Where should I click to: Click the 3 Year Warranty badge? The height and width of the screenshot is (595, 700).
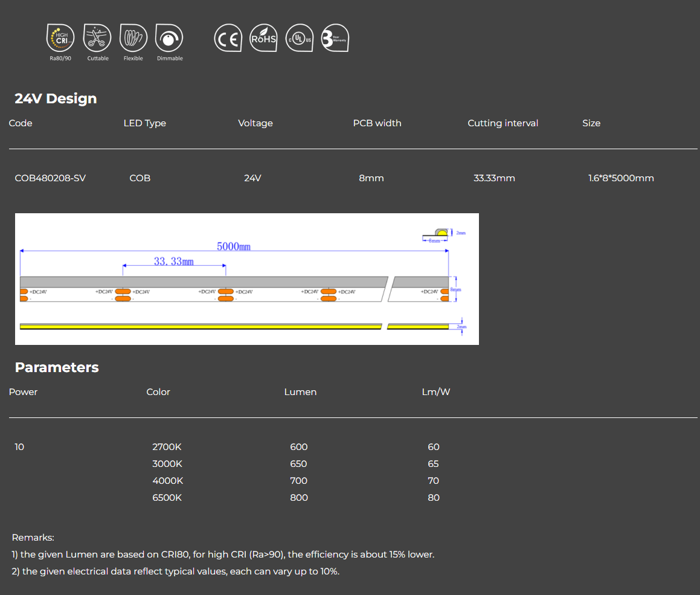pos(335,39)
